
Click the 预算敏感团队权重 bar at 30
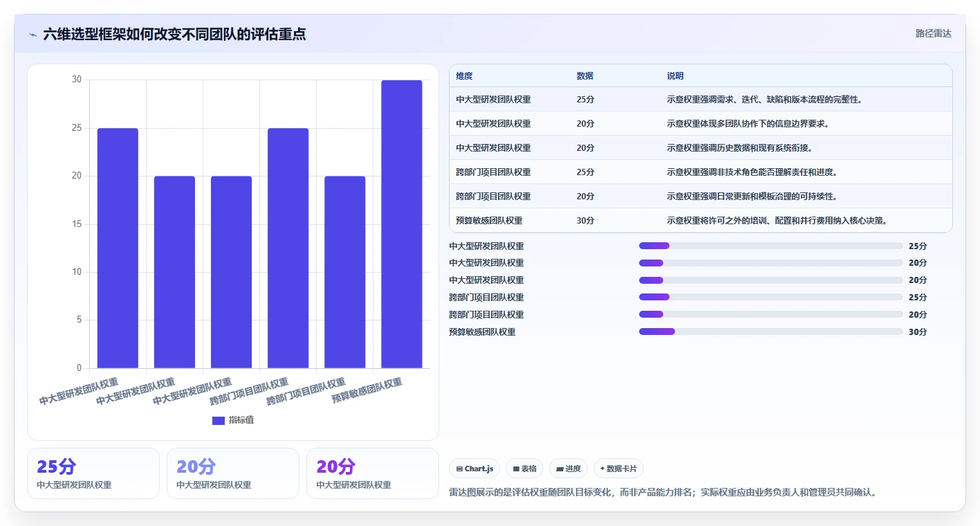pyautogui.click(x=402, y=224)
